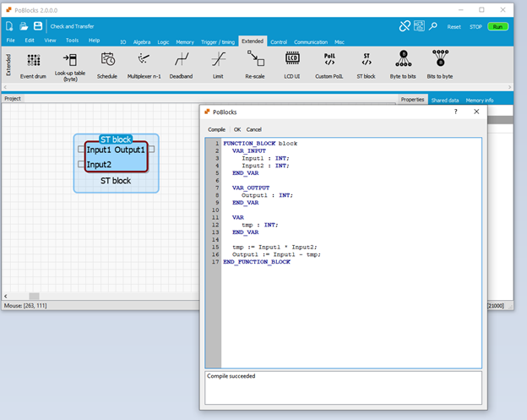The width and height of the screenshot is (527, 420).
Task: Switch to the Algebra tab
Action: [x=142, y=42]
